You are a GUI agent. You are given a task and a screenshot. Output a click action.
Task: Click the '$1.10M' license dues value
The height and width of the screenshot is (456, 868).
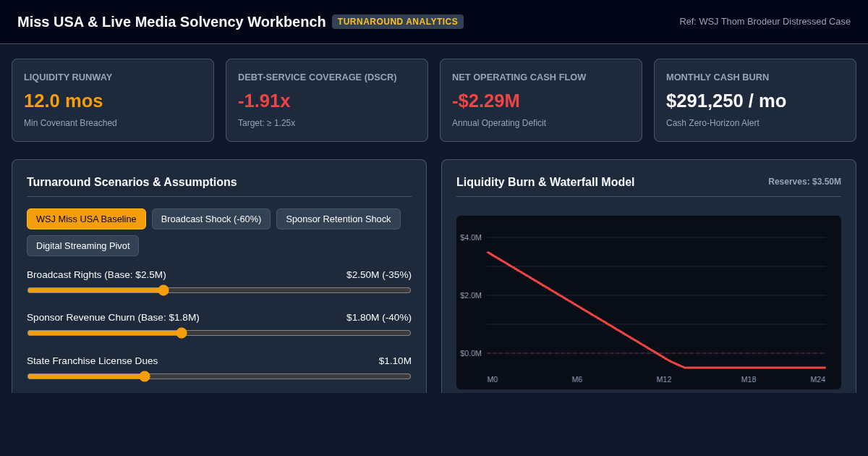395,361
